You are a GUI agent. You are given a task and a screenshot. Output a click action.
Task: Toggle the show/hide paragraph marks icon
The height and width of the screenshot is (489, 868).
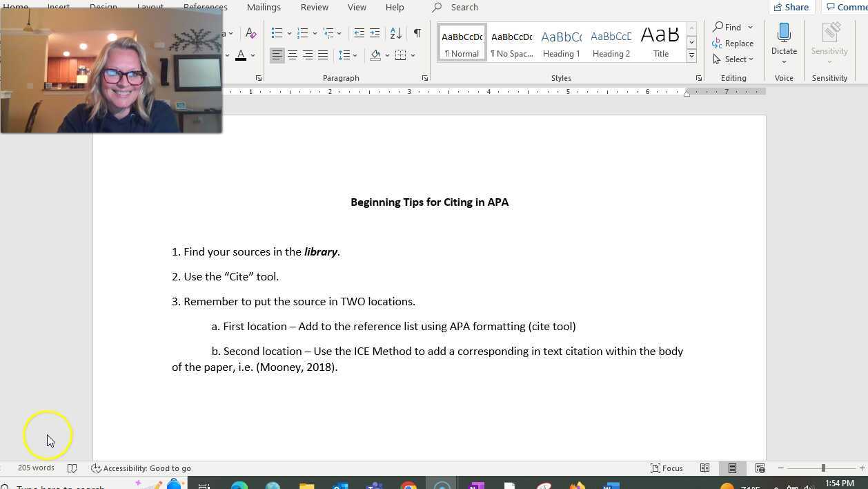point(417,32)
